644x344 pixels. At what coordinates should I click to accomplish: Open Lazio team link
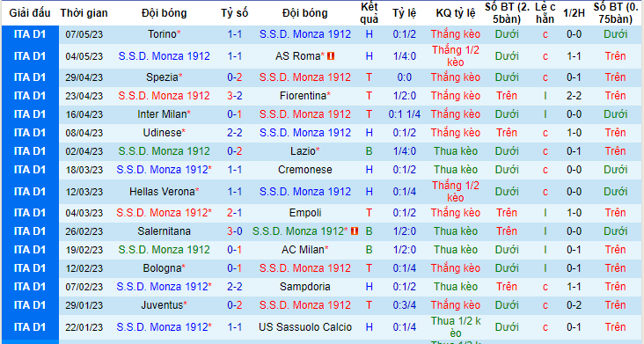tap(303, 151)
